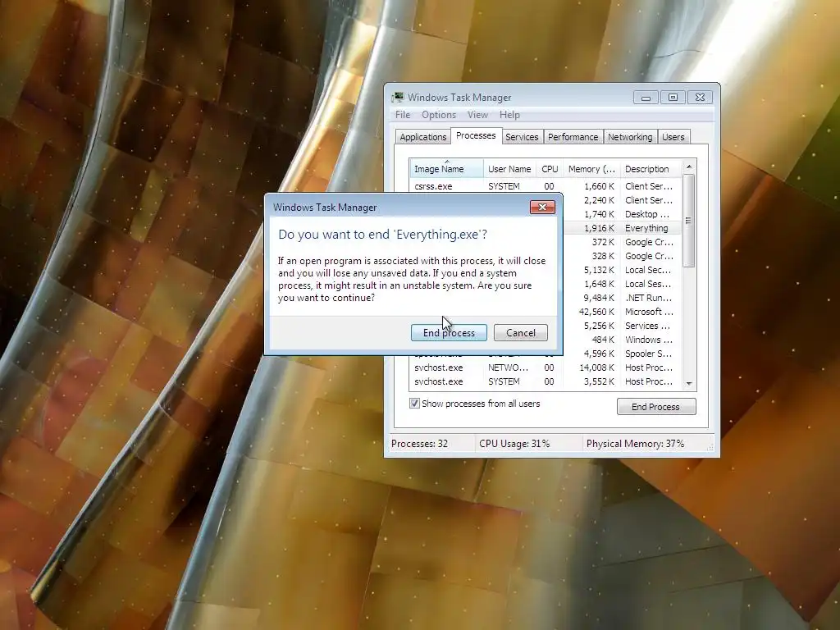Image resolution: width=840 pixels, height=630 pixels.
Task: Click Processes: 32 in status bar
Action: pyautogui.click(x=419, y=444)
